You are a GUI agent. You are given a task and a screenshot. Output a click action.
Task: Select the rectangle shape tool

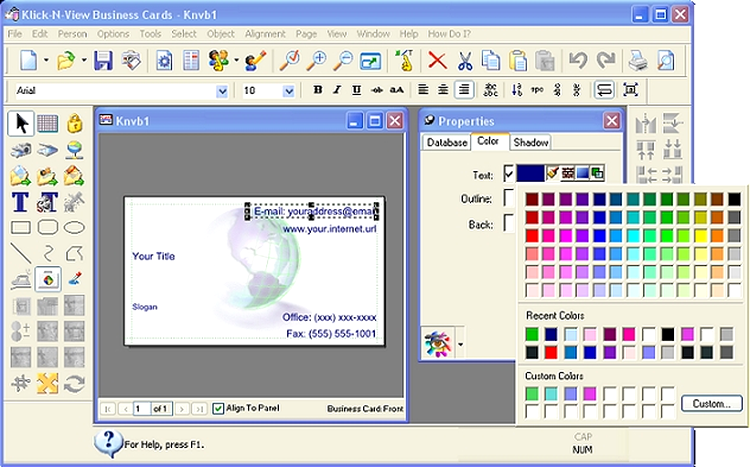[21, 227]
